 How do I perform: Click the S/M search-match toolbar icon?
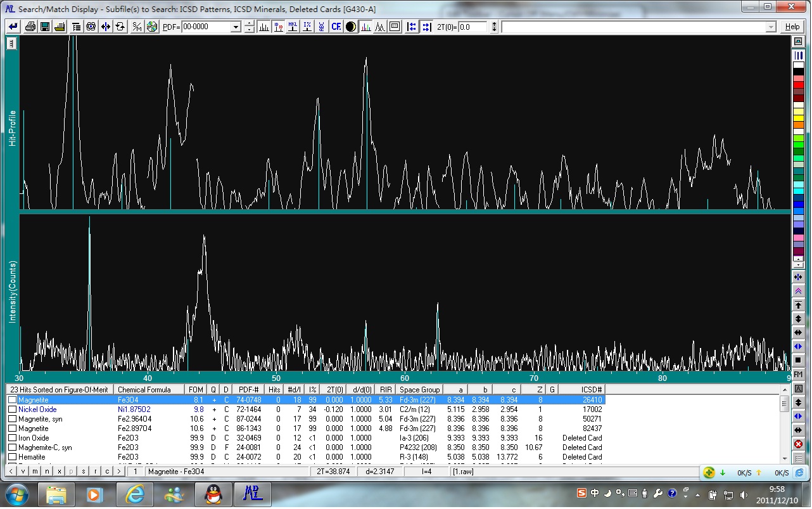tap(137, 27)
